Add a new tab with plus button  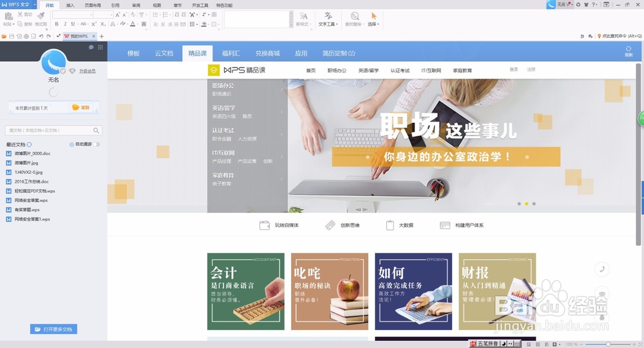point(102,36)
